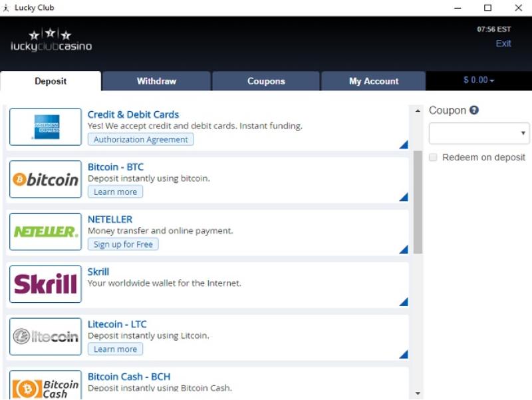Image resolution: width=532 pixels, height=400 pixels.
Task: Click the scrollbar down arrow in deposit list
Action: tap(418, 393)
